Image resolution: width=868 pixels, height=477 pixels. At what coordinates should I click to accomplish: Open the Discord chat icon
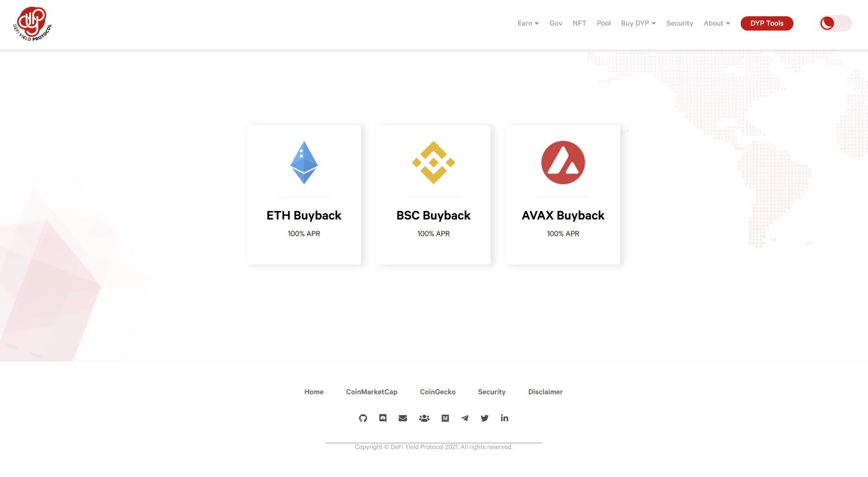(383, 418)
